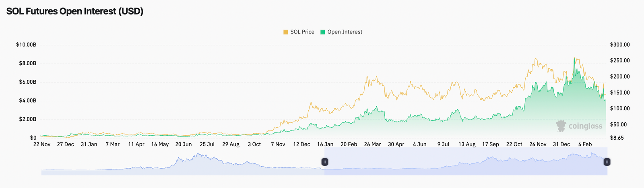Select the 4 Feb date axis label

(585, 144)
